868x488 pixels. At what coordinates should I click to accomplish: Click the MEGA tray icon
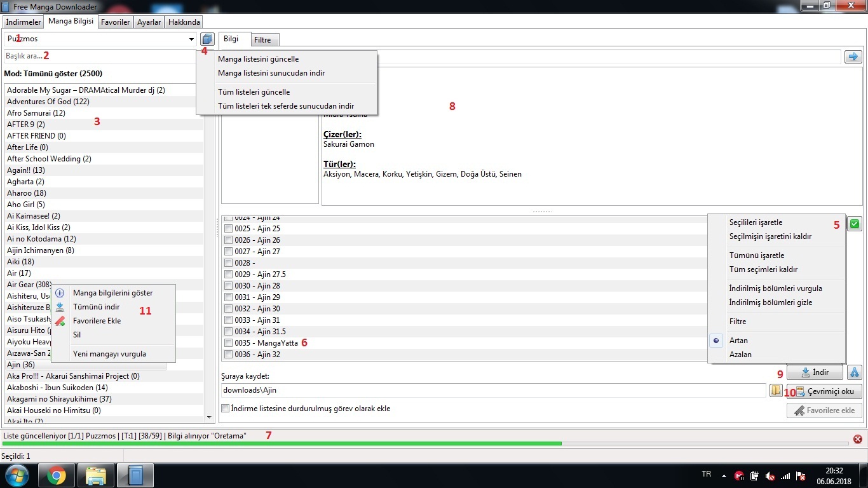(739, 475)
